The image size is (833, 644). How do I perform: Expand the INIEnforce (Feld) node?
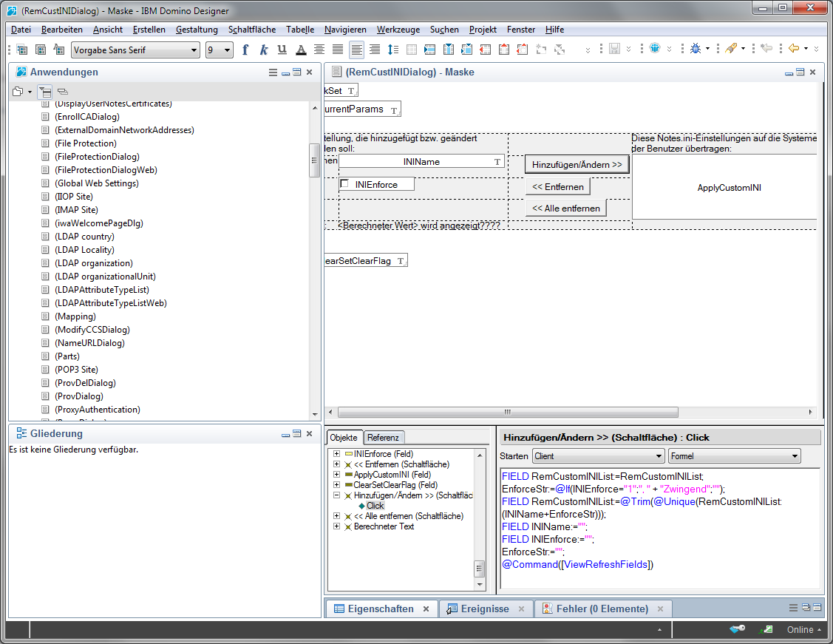(337, 454)
